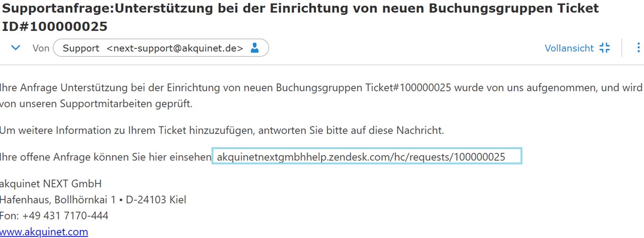Click 'Ihre Anfrage Unterstützung' opening line
This screenshot has width=644, height=238.
[59, 87]
